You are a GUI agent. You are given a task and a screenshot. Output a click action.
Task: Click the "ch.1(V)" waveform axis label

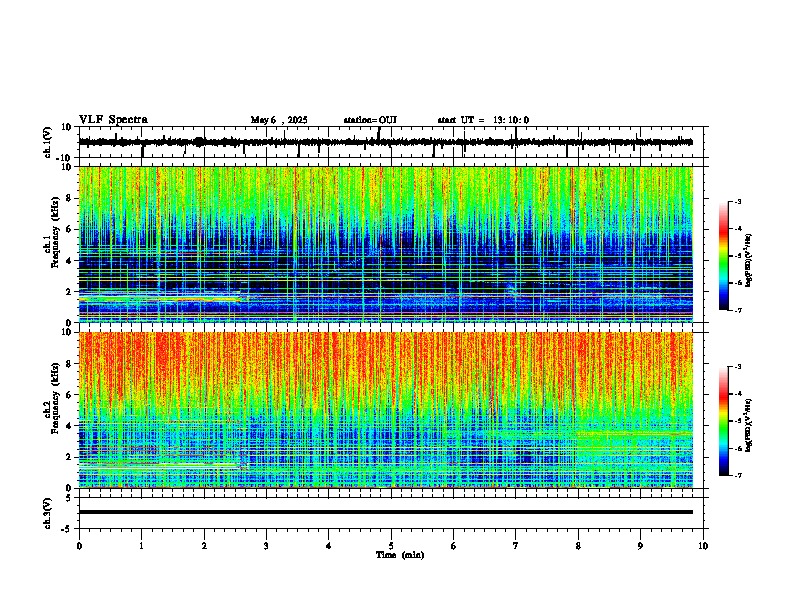(48, 142)
